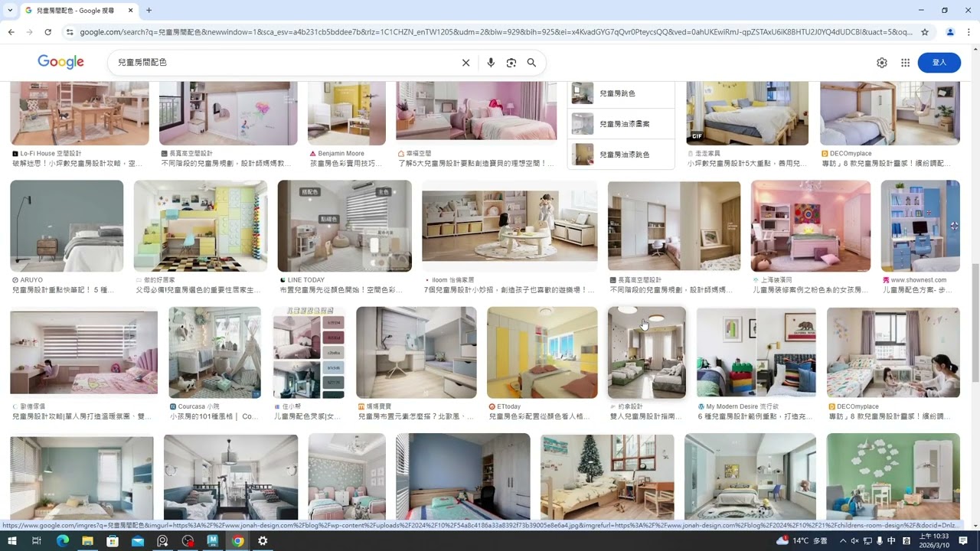980x551 pixels.
Task: Select suggestion 兒童房油漆跳色
Action: coord(621,155)
